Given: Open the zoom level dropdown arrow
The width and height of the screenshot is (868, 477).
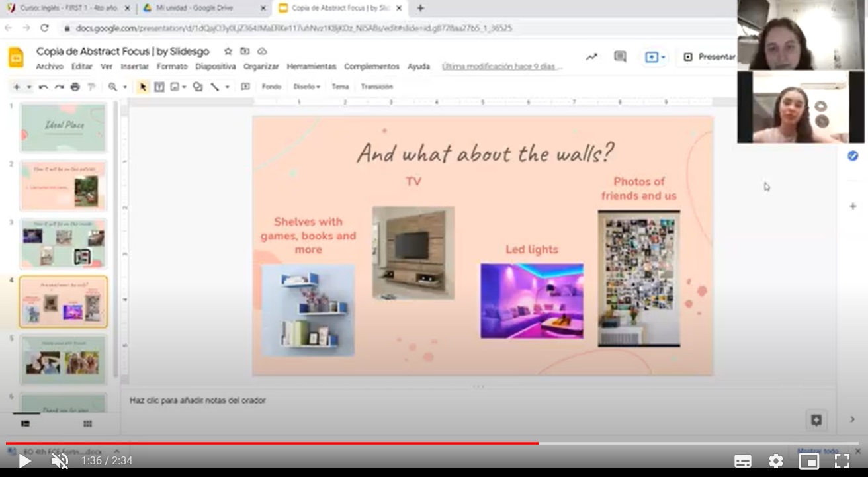Looking at the screenshot, I should [124, 87].
